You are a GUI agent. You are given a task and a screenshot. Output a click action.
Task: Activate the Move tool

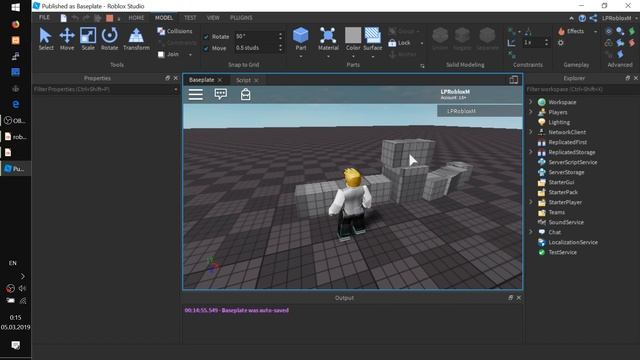(x=67, y=39)
